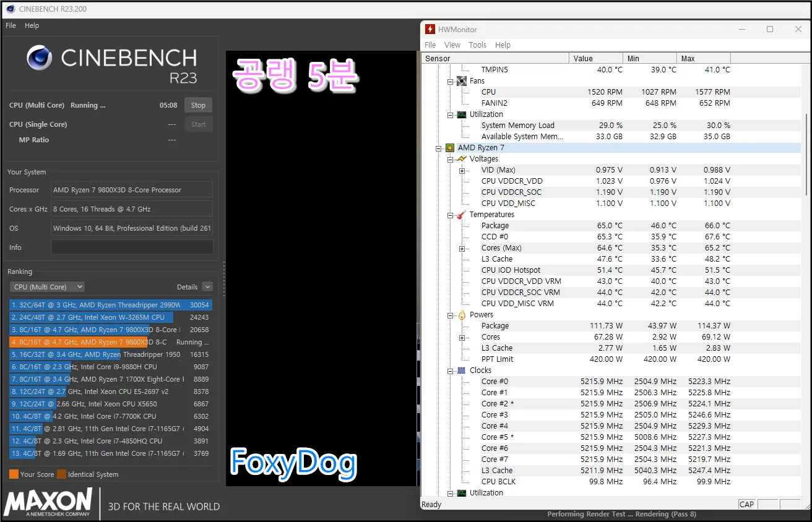Expand the Cores power entry
The image size is (812, 522).
(462, 337)
